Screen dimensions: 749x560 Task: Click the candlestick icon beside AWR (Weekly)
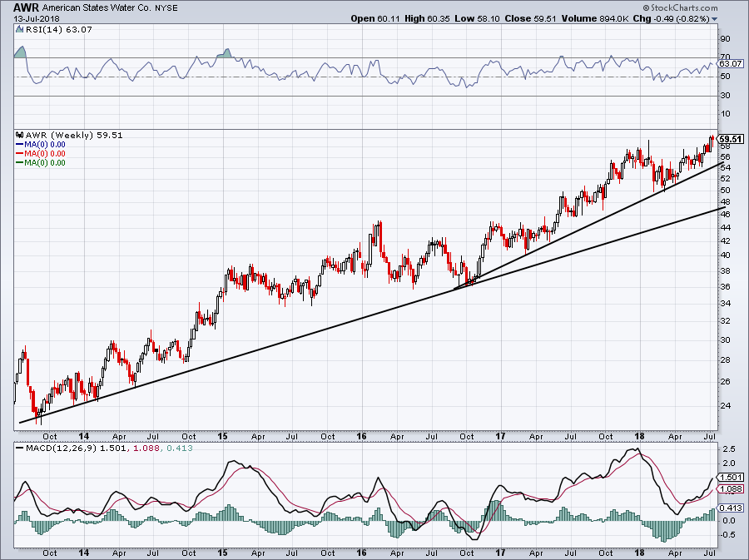20,135
